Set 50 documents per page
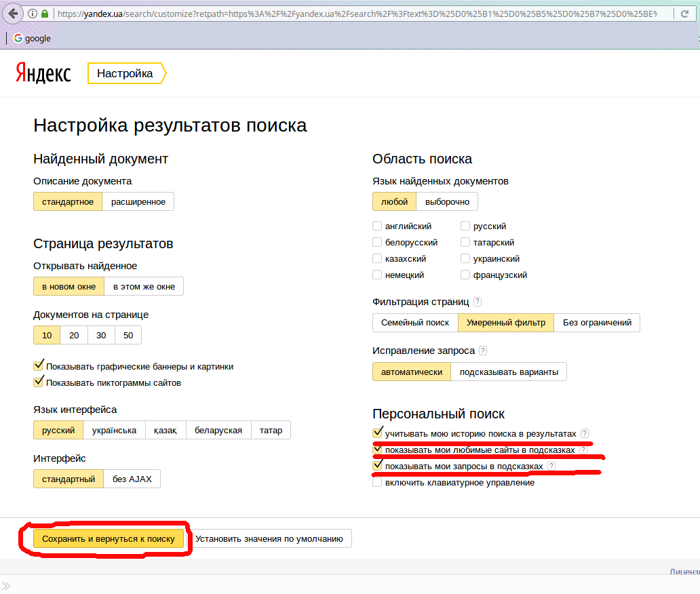Viewport: 700px width, 594px height. (128, 335)
